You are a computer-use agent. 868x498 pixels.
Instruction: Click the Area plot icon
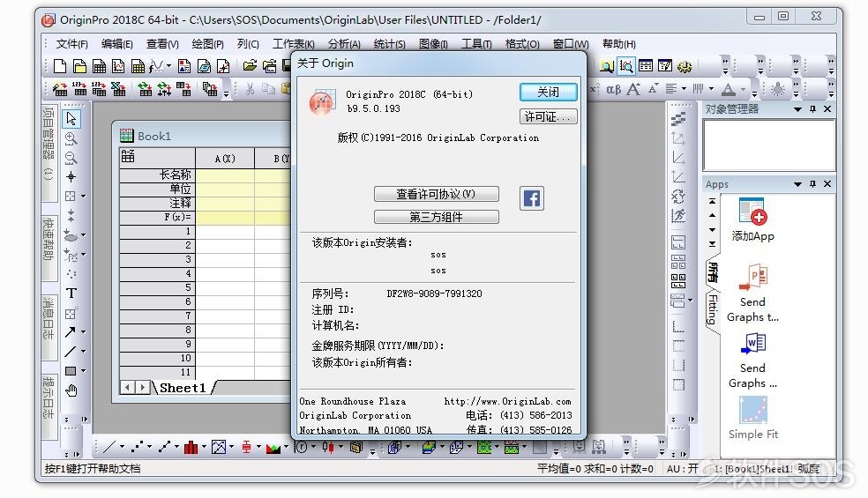[x=273, y=447]
